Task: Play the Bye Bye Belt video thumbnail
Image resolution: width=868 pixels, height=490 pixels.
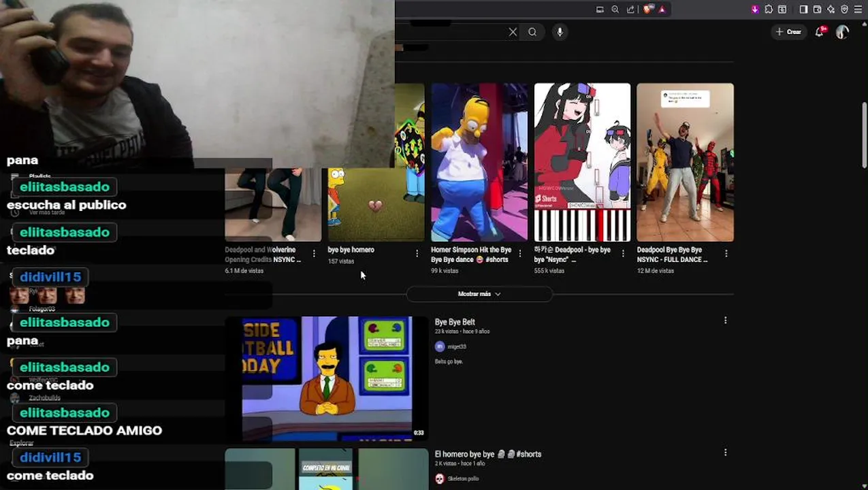Action: point(327,378)
